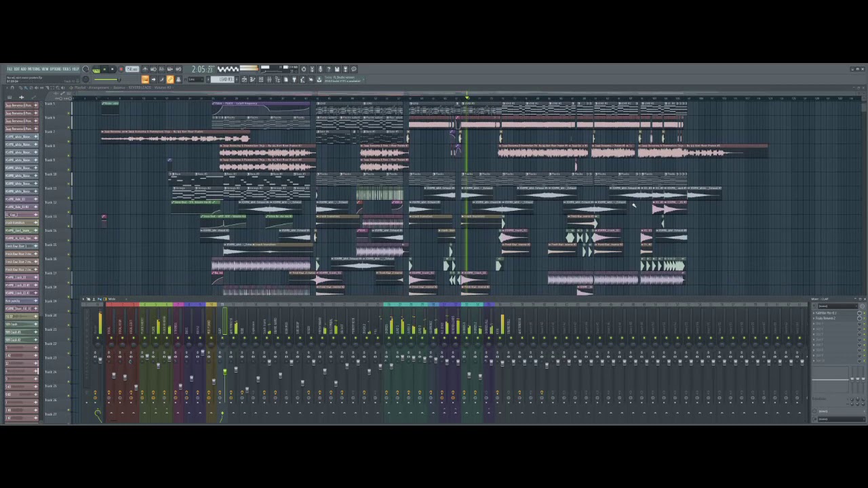The height and width of the screenshot is (488, 868).
Task: Click the metronome icon beside tempo
Action: tap(145, 69)
